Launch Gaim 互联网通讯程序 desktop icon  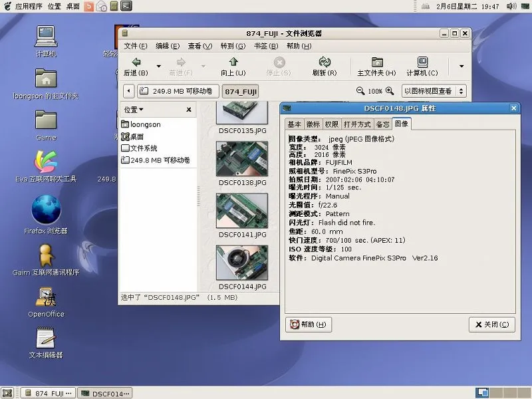[x=46, y=260]
